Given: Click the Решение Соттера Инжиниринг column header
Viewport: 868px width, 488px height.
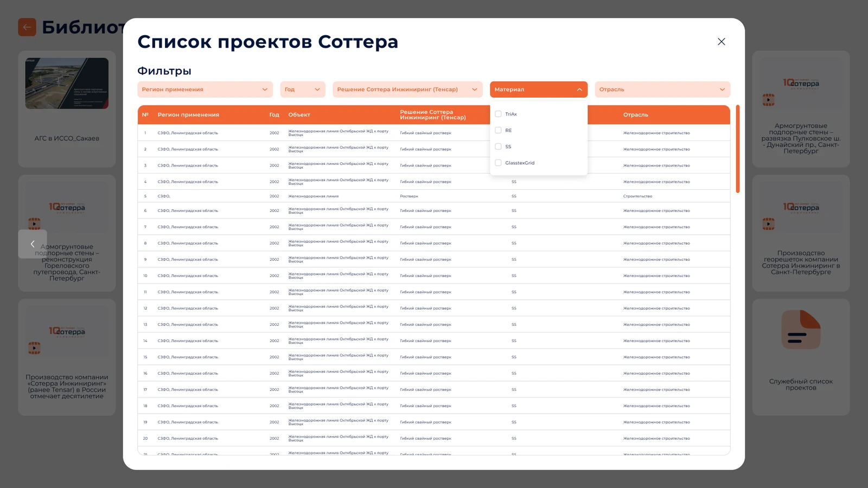Looking at the screenshot, I should pyautogui.click(x=433, y=115).
